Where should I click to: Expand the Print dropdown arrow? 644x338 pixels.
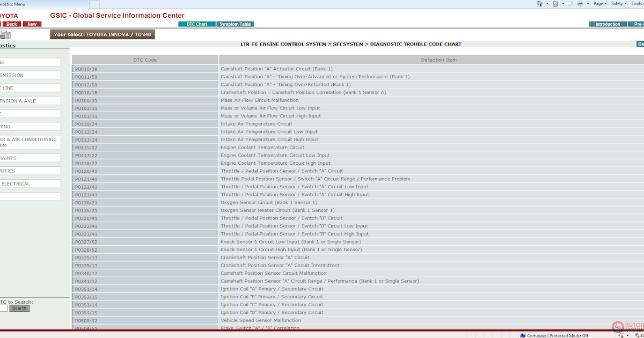588,4
